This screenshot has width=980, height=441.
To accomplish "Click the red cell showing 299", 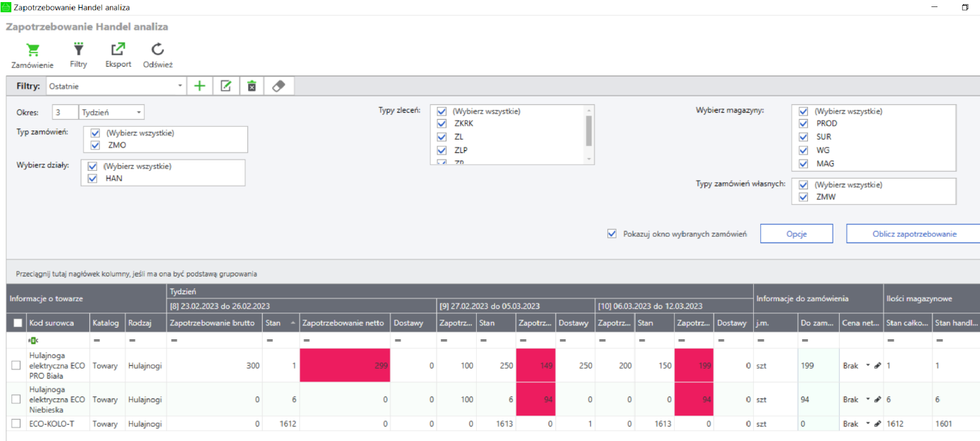I will [345, 366].
